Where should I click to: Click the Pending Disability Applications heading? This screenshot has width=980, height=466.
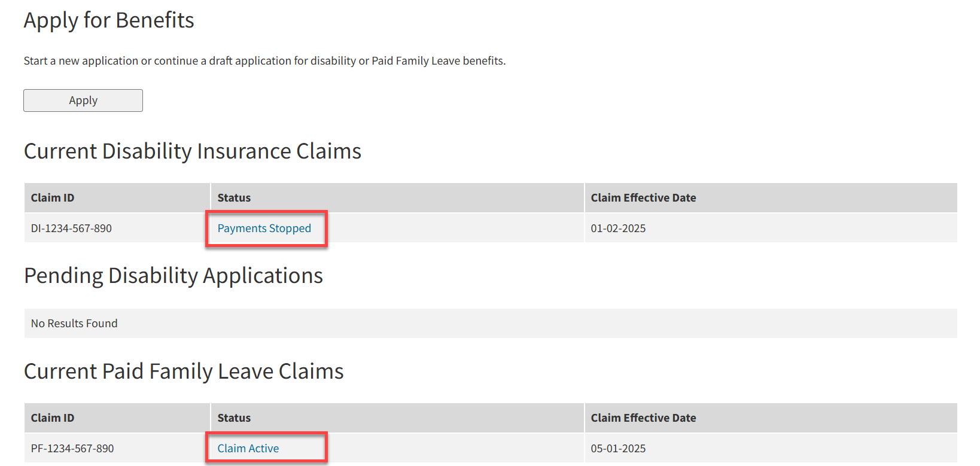[x=174, y=276]
